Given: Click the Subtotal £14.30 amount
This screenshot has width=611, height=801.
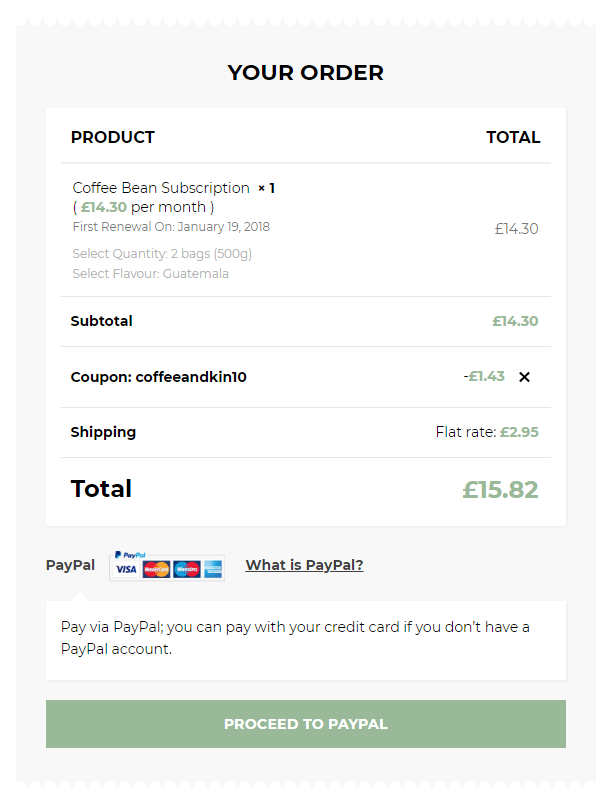Looking at the screenshot, I should pos(515,321).
